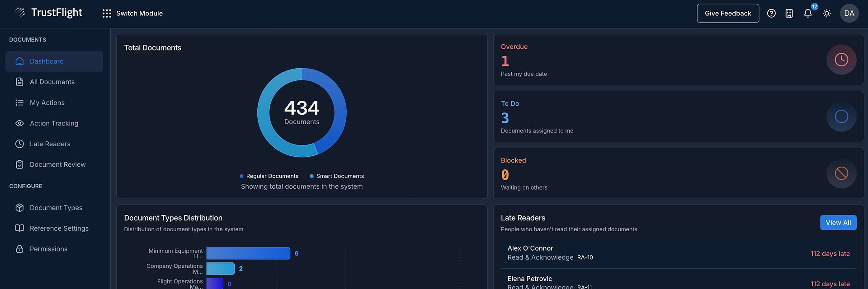Open the notifications bell icon
The height and width of the screenshot is (289, 868).
click(x=808, y=14)
